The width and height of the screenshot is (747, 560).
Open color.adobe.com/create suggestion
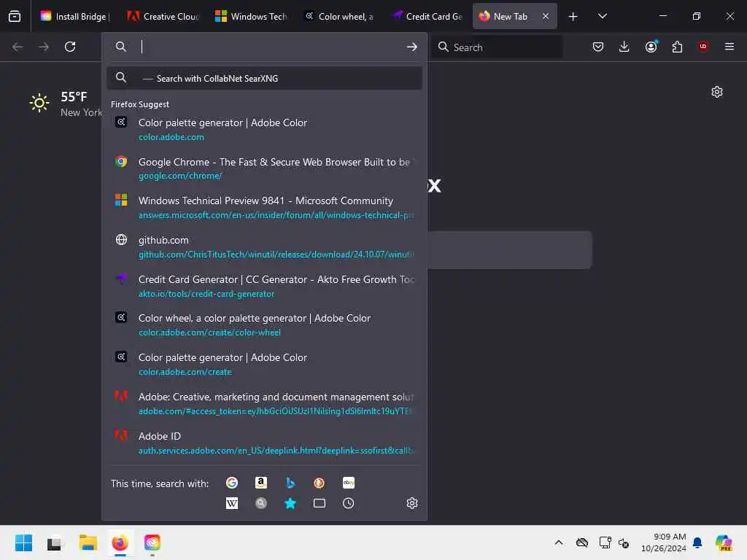point(264,365)
